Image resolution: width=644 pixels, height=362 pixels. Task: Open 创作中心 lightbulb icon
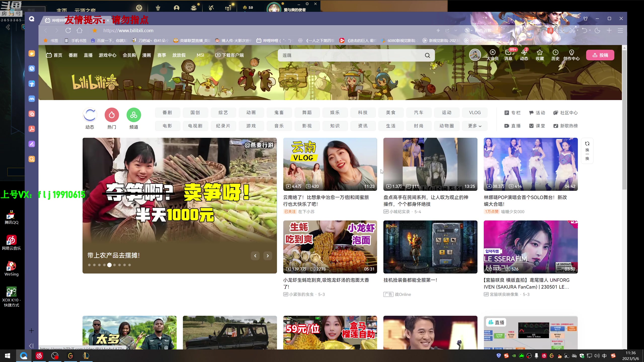click(571, 55)
